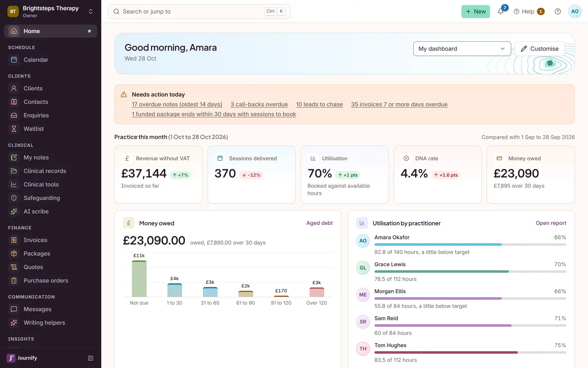Click the Safeguarding shield icon

click(14, 198)
